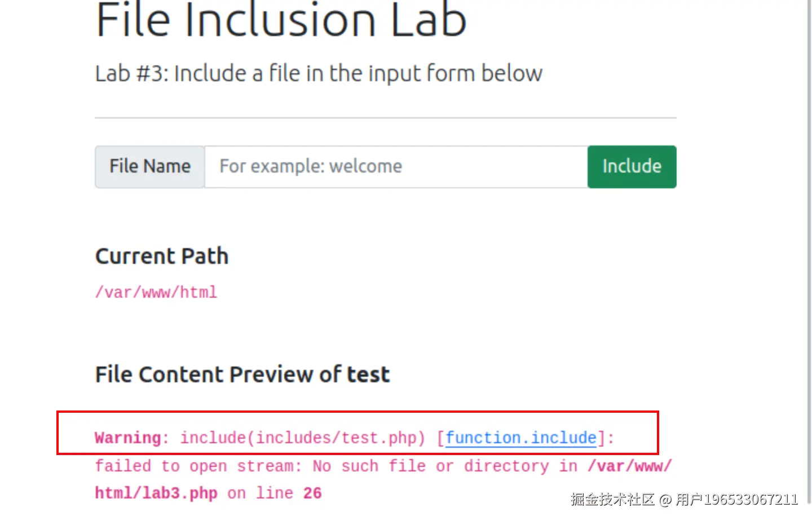Click the horizontal divider under subtitle
The image size is (812, 521).
point(386,118)
